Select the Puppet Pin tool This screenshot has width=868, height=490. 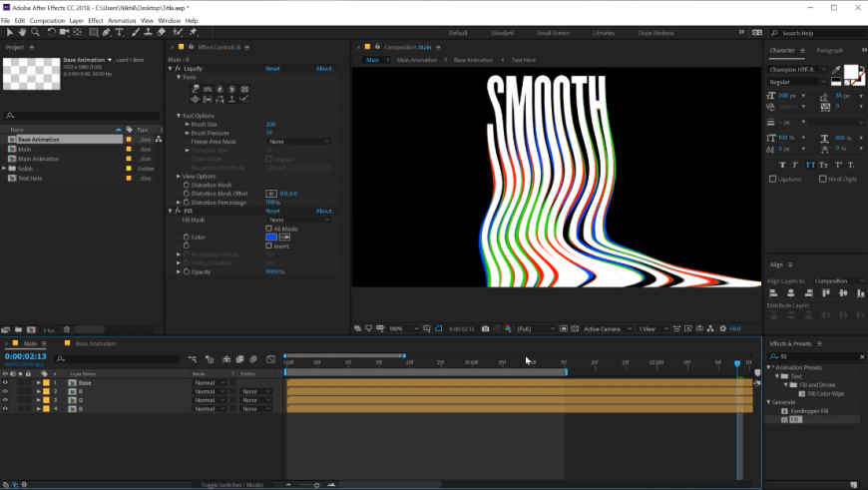pyautogui.click(x=193, y=32)
